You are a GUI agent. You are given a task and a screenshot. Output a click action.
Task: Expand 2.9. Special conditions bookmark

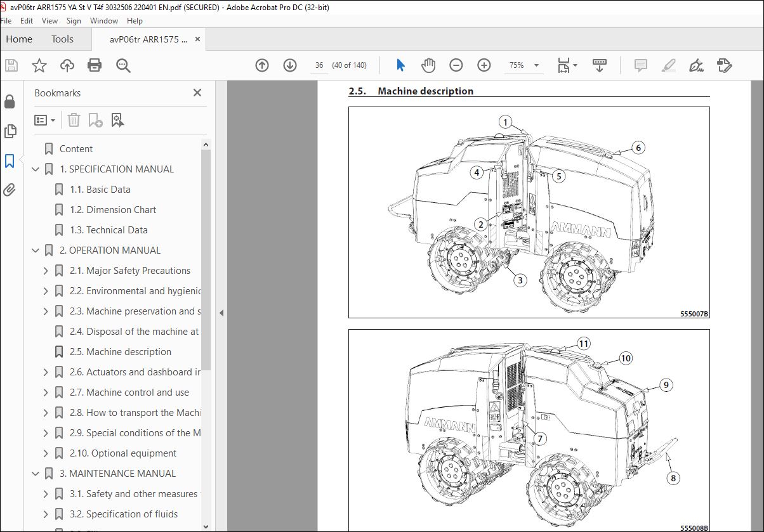click(x=46, y=433)
